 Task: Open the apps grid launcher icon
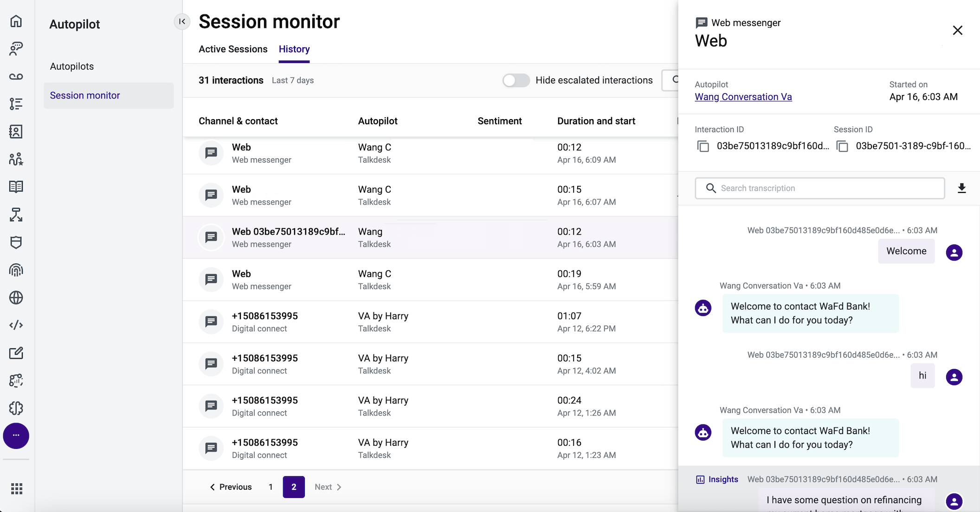pos(17,488)
